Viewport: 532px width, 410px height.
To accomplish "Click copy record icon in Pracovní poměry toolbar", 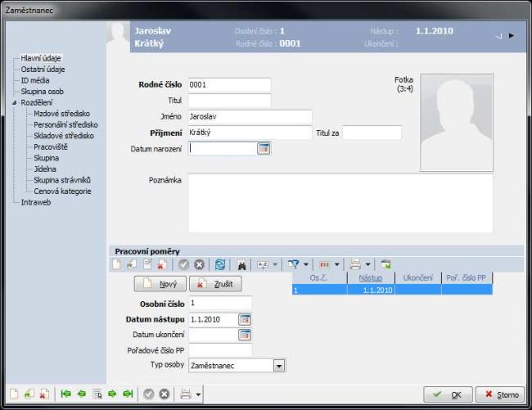I will coord(132,264).
